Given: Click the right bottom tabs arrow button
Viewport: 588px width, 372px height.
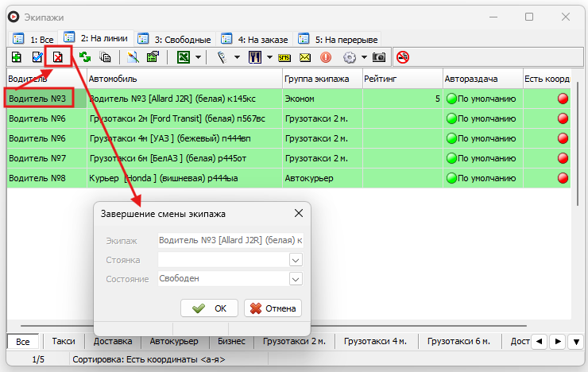Looking at the screenshot, I should click(558, 342).
